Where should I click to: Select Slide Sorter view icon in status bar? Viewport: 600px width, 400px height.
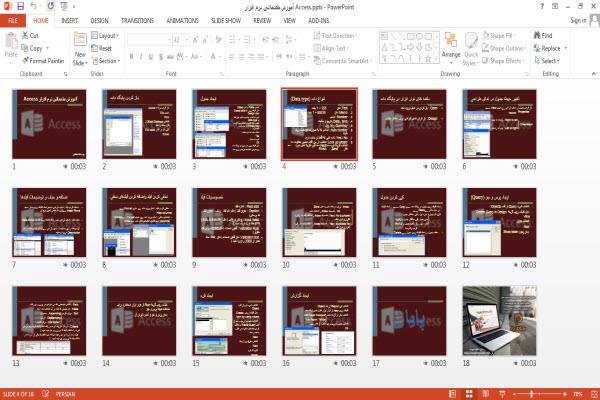[x=469, y=394]
